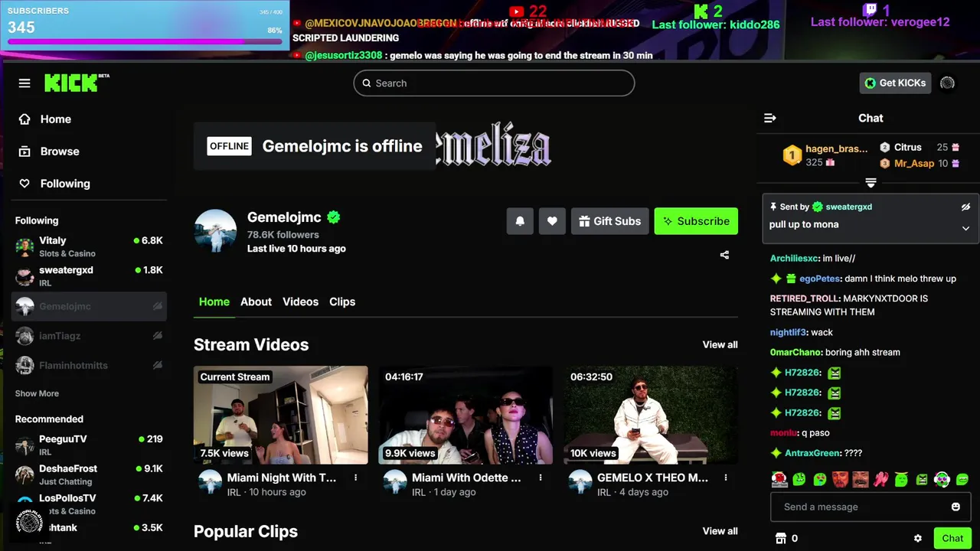Click the Gift Subs button
The width and height of the screenshot is (980, 551).
(610, 221)
